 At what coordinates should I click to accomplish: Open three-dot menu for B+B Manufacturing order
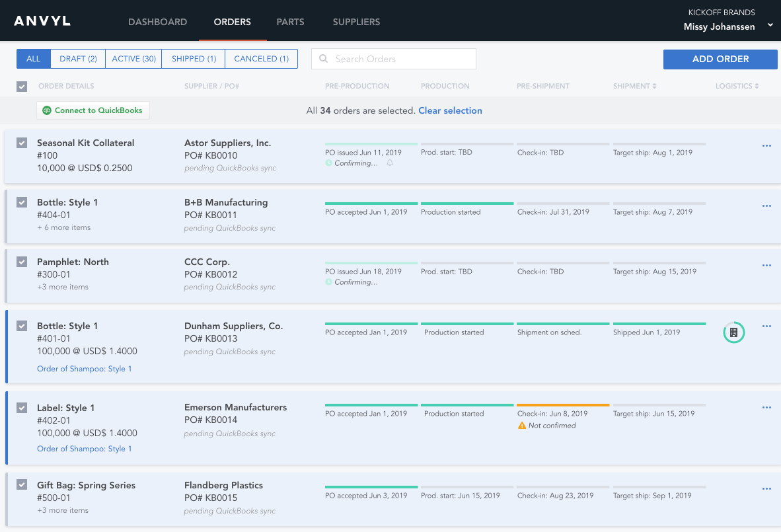(766, 206)
